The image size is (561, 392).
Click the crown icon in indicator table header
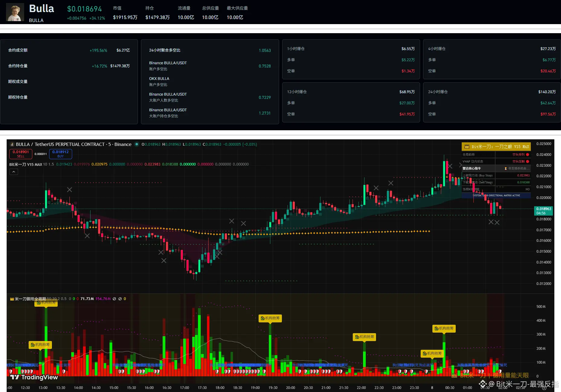[467, 147]
